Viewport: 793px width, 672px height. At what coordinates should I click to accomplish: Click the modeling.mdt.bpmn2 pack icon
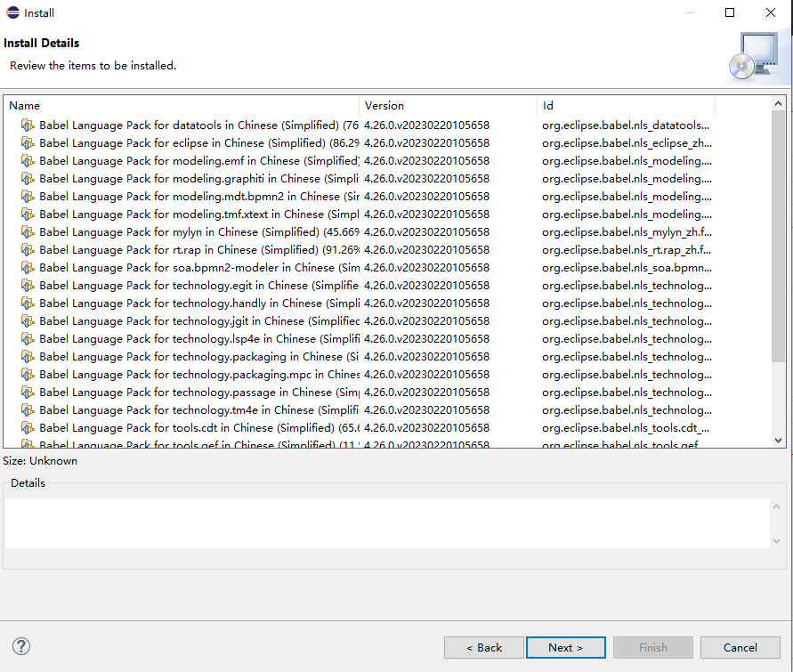pos(28,196)
